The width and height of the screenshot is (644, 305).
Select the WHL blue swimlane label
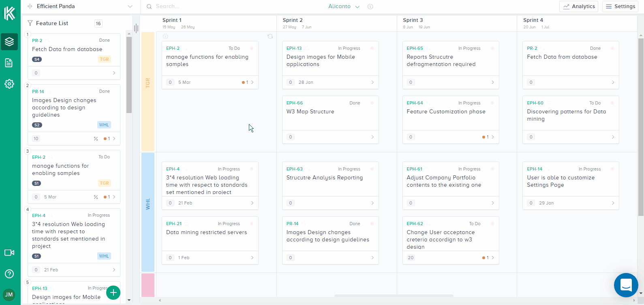tap(148, 212)
